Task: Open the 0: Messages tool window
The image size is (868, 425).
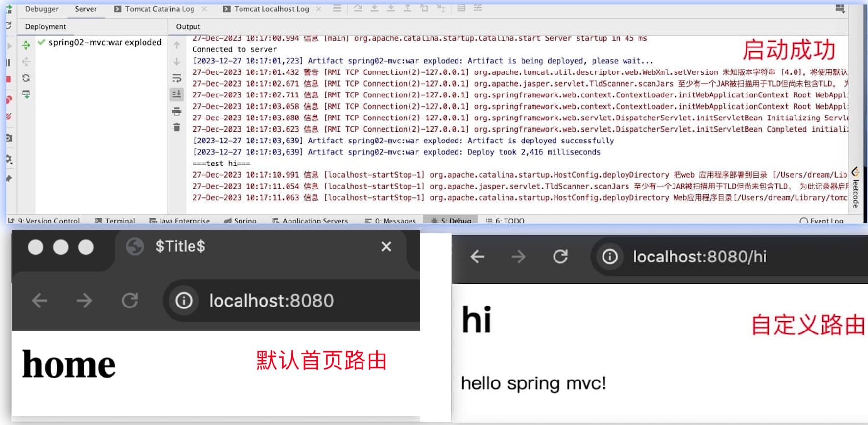Action: pyautogui.click(x=390, y=221)
